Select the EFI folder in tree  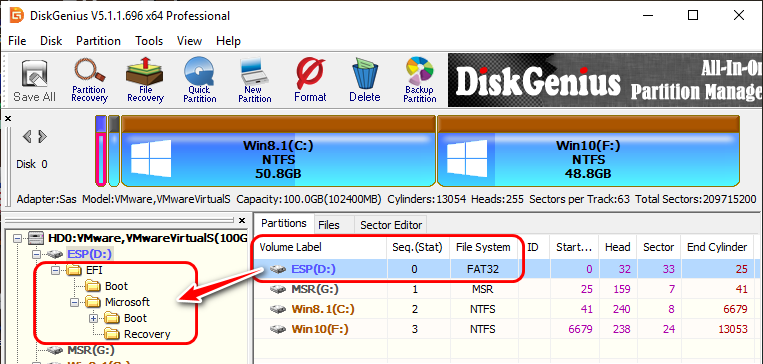point(94,270)
